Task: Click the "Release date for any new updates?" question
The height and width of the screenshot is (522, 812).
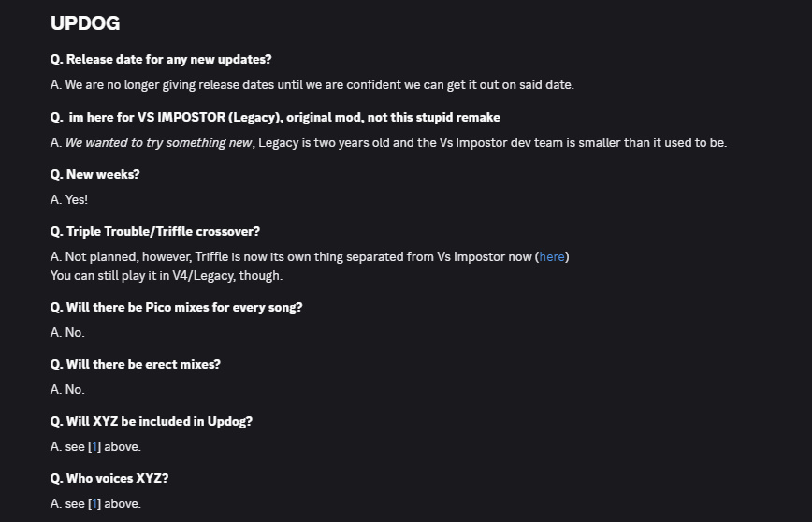Action: [161, 59]
